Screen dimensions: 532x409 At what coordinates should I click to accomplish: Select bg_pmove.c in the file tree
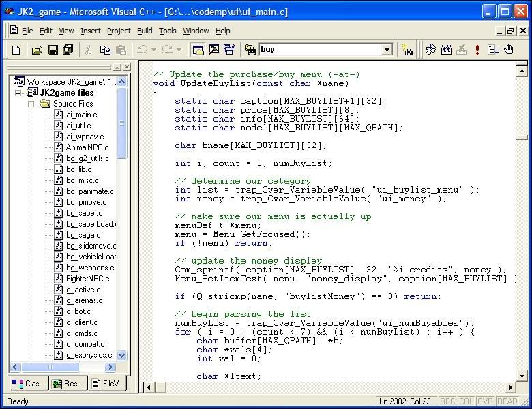click(x=86, y=202)
